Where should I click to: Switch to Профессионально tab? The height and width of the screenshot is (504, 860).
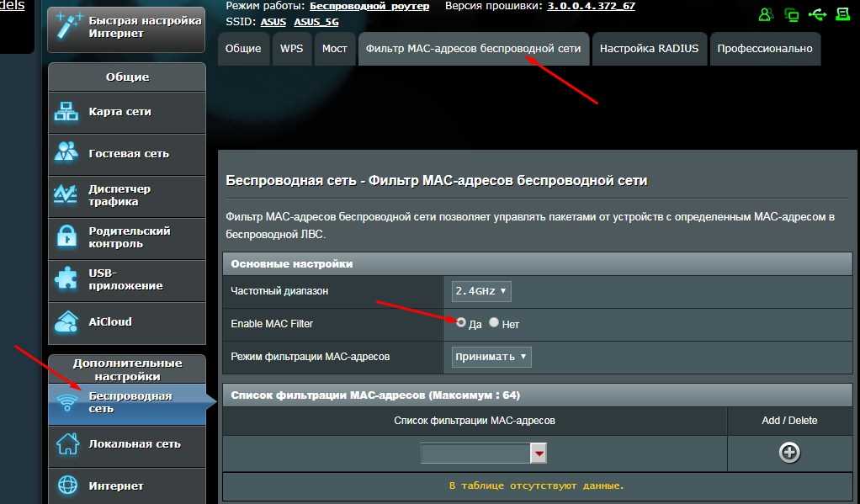pos(765,49)
